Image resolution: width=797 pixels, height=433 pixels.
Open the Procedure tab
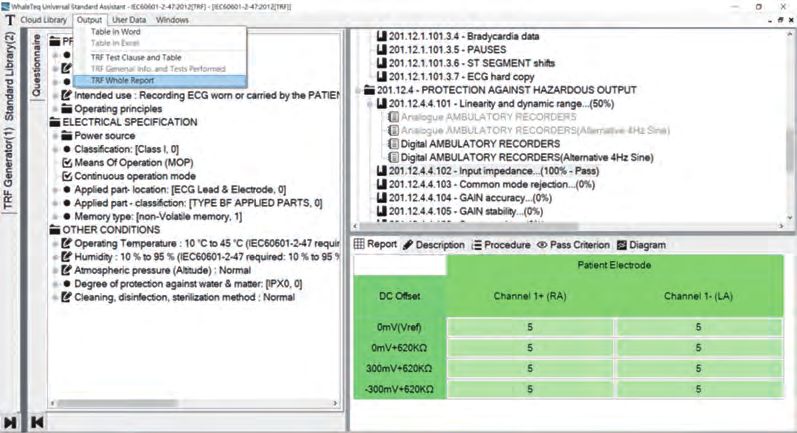(501, 245)
